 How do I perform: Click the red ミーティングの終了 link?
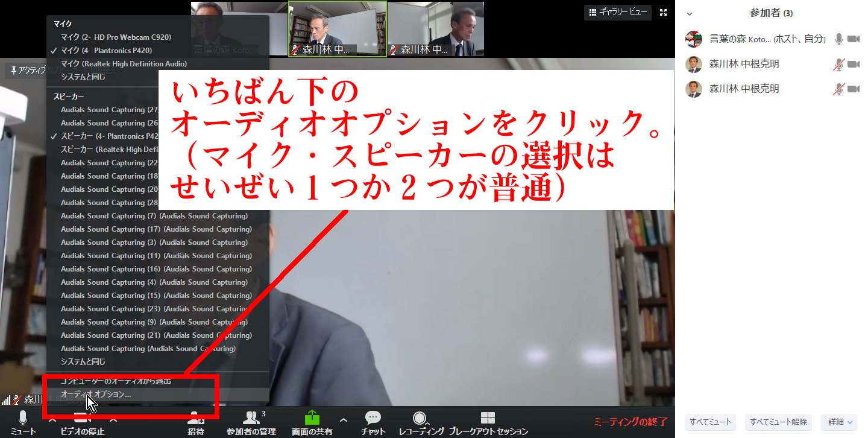tap(631, 422)
